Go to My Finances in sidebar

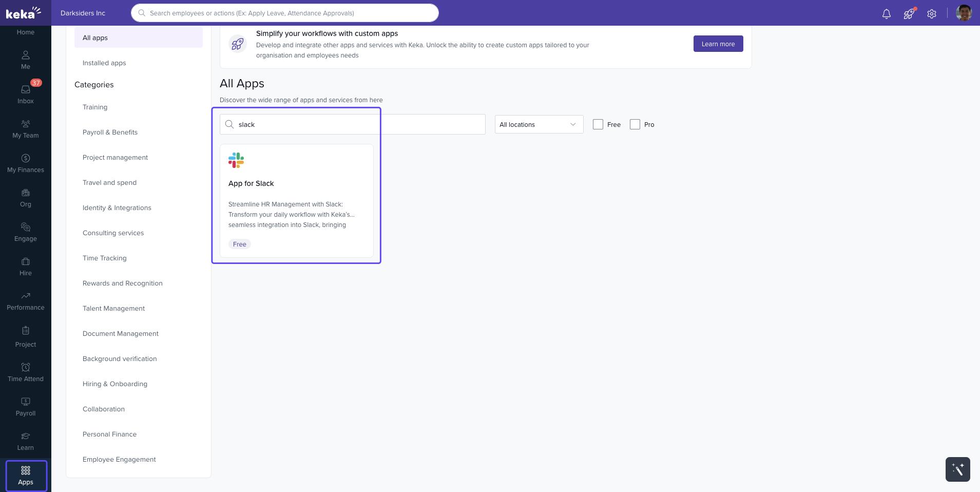pyautogui.click(x=26, y=162)
